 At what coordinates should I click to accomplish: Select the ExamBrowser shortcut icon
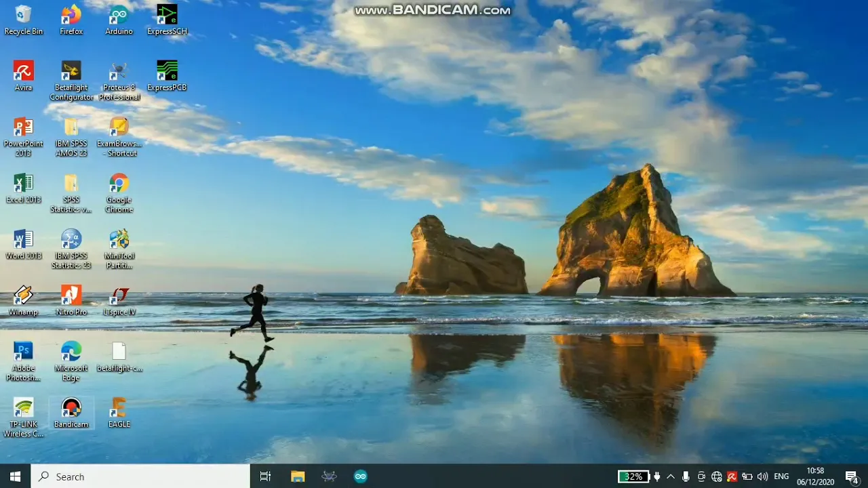(x=119, y=137)
